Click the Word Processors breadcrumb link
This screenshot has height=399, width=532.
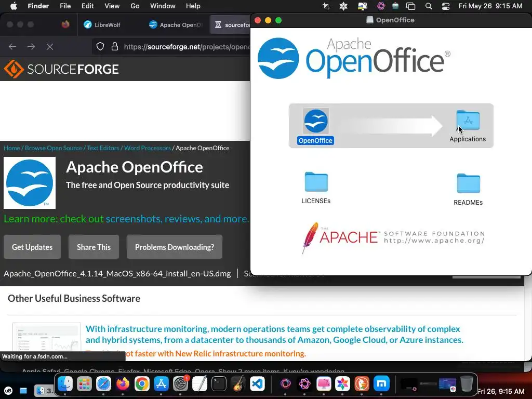pos(147,148)
